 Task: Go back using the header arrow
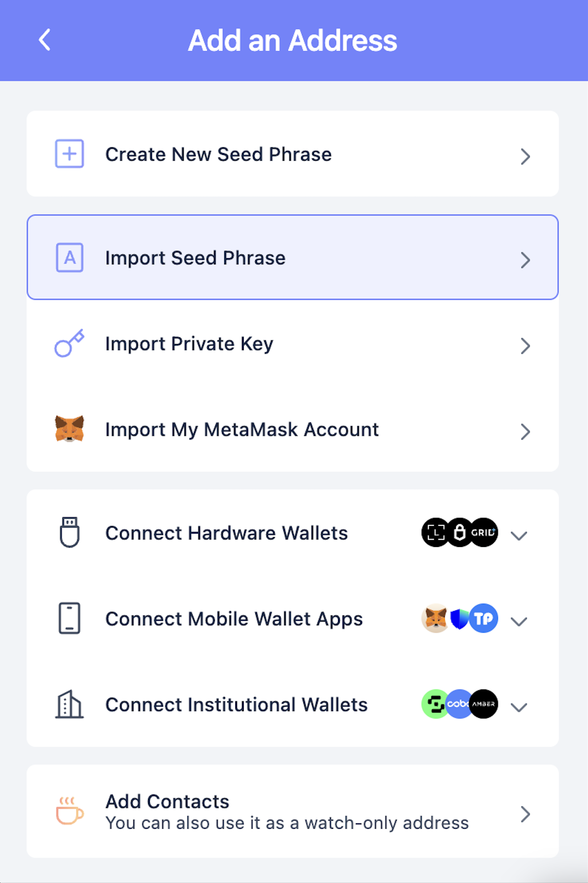(44, 40)
